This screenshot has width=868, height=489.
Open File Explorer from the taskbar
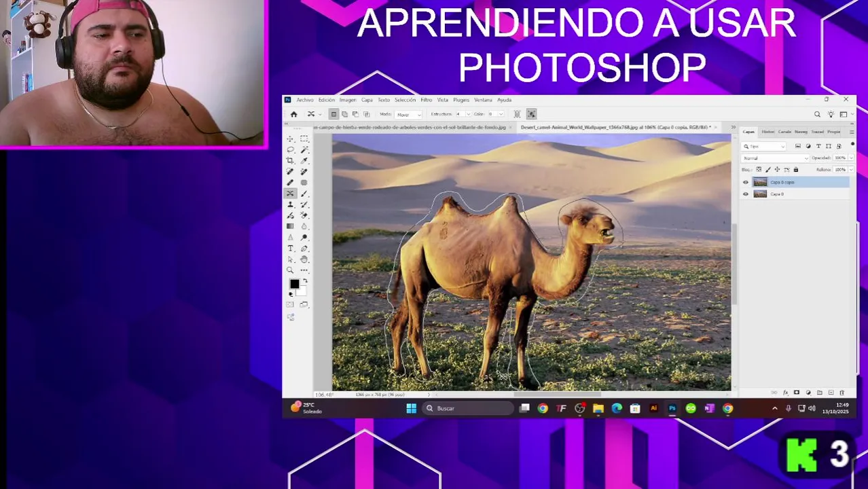click(x=598, y=408)
